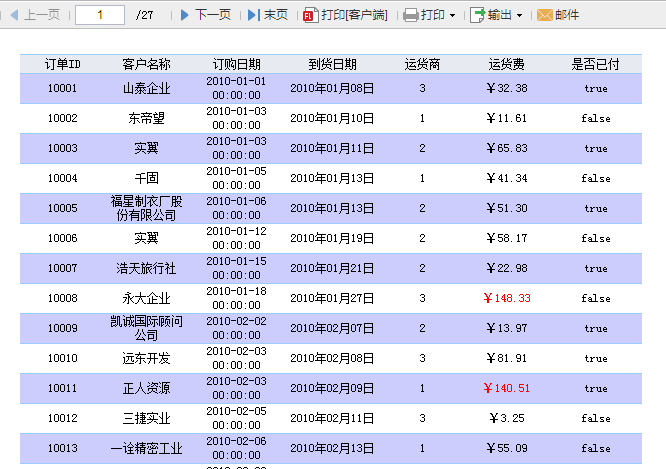The image size is (666, 469).
Task: Click arrival date 2010年01月08日 cell
Action: tap(332, 88)
